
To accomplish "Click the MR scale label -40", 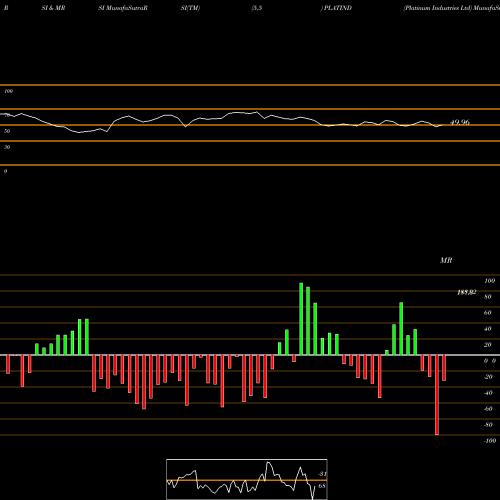I will 488,393.
